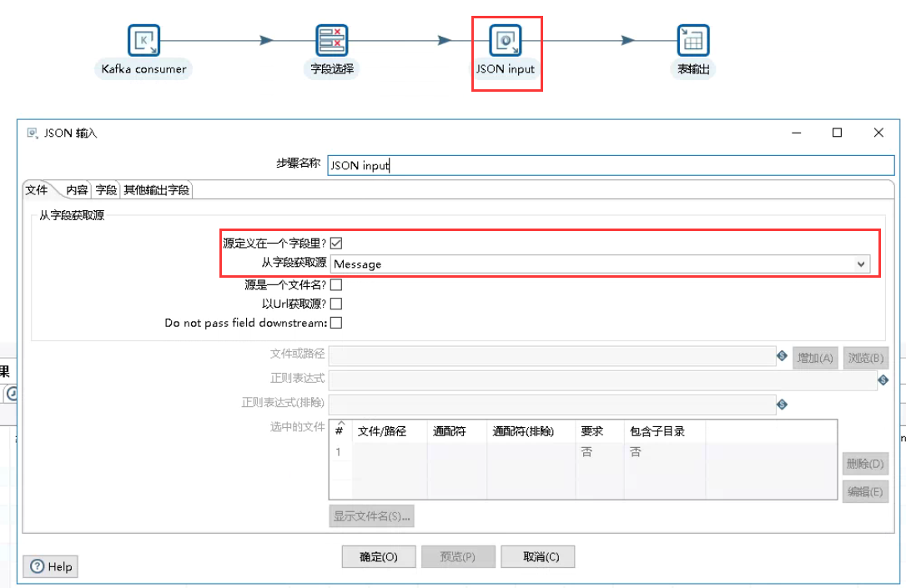Open the 从字段获取源 dropdown
This screenshot has height=588, width=906.
[x=861, y=264]
